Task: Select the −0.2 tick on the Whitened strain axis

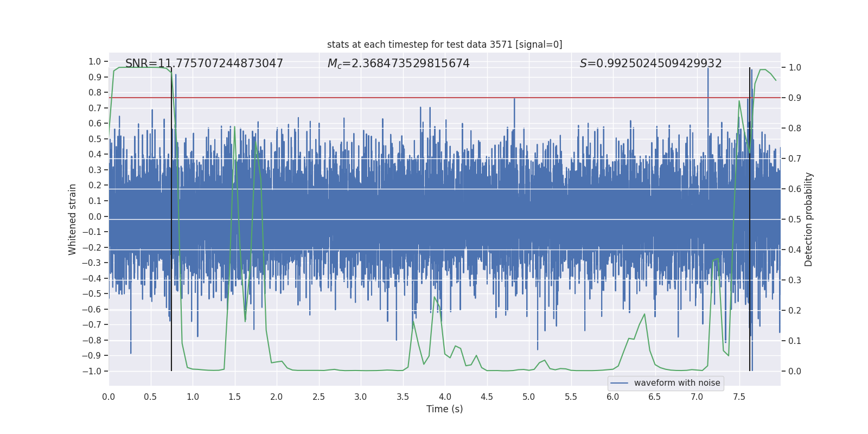Action: 92,247
